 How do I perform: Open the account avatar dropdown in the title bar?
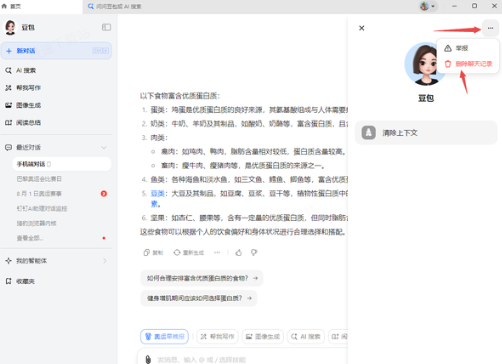pos(428,6)
